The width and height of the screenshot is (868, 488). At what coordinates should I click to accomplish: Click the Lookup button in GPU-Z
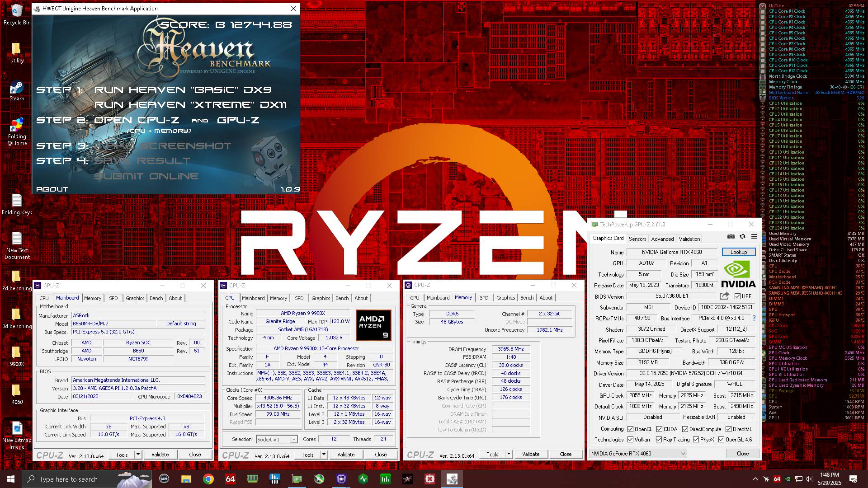(x=738, y=252)
